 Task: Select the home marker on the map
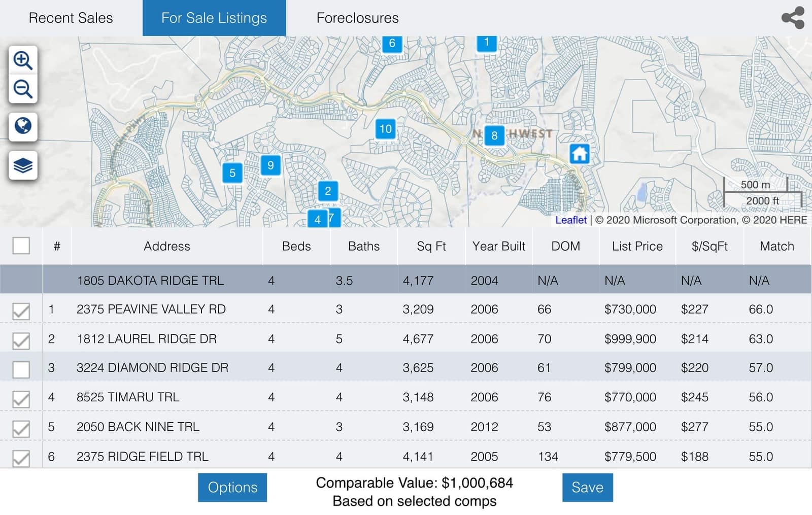(579, 153)
